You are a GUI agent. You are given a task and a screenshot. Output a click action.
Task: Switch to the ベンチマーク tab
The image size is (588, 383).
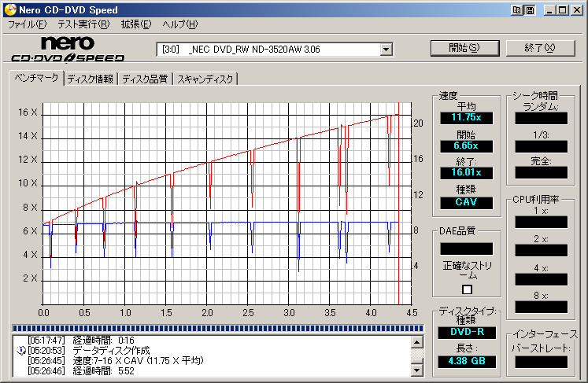tap(36, 79)
